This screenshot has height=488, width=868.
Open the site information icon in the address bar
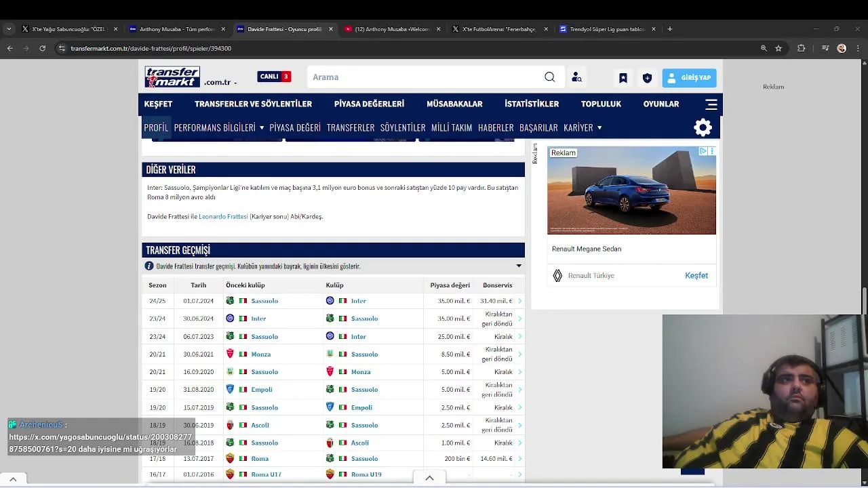(x=62, y=48)
